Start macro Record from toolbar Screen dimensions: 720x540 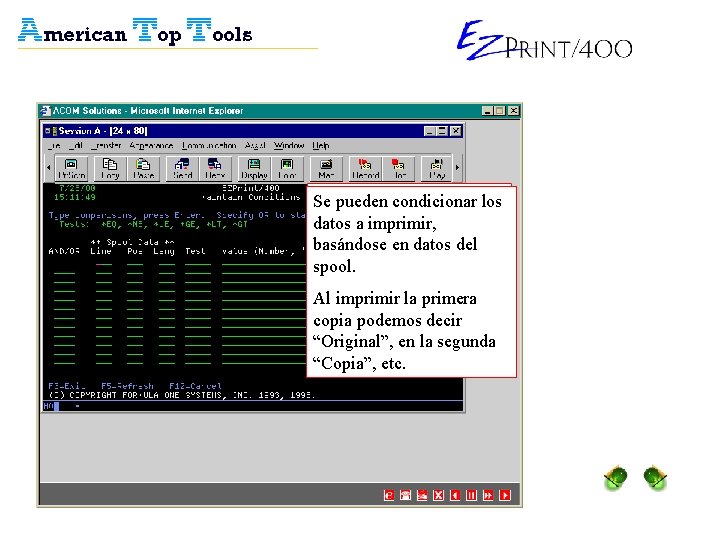366,169
